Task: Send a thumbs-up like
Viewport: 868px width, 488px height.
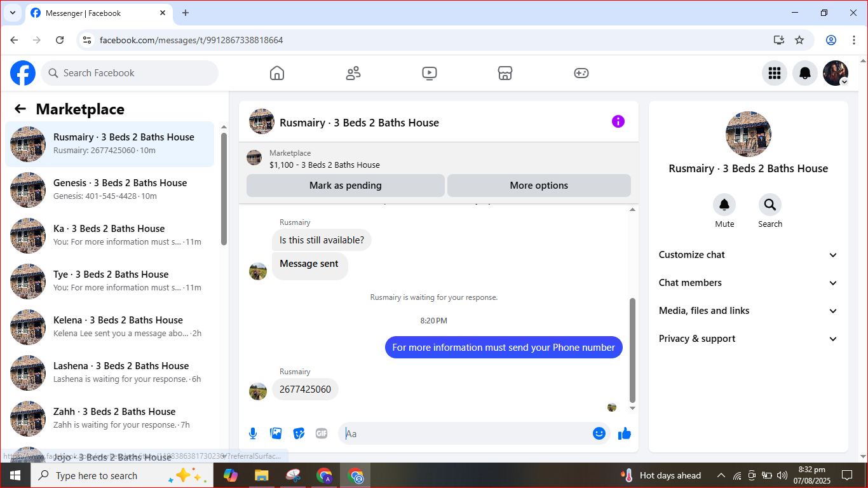Action: pyautogui.click(x=625, y=433)
